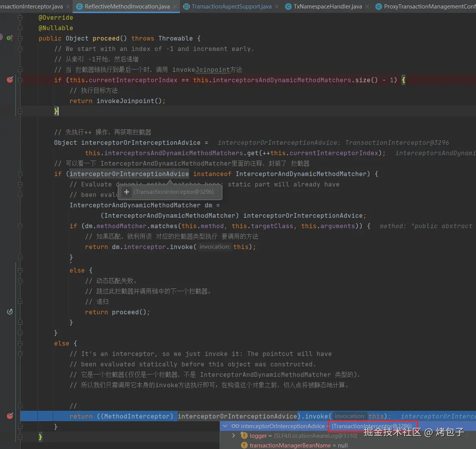Click the overriding-method gutter icon beside proceed()
Viewport: 476px width, 449px height.
(x=10, y=38)
